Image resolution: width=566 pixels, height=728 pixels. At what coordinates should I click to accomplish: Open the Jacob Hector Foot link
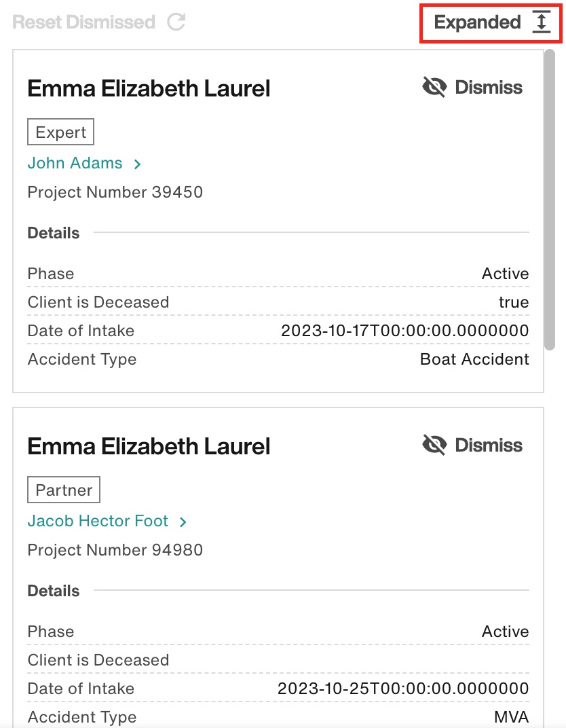point(98,521)
